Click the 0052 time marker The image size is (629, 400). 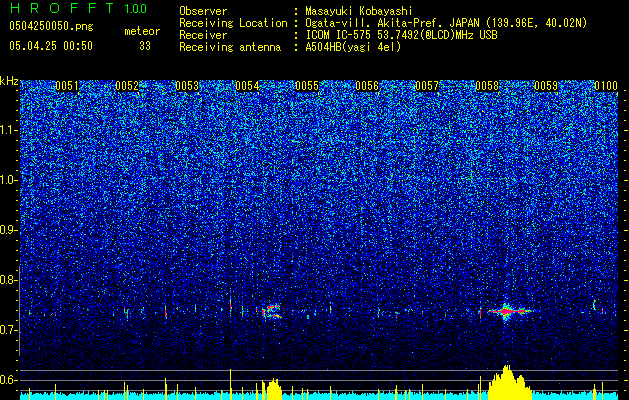coord(127,86)
